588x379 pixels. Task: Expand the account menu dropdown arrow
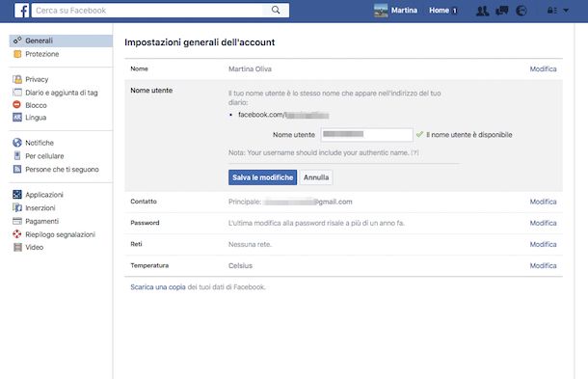pos(566,11)
